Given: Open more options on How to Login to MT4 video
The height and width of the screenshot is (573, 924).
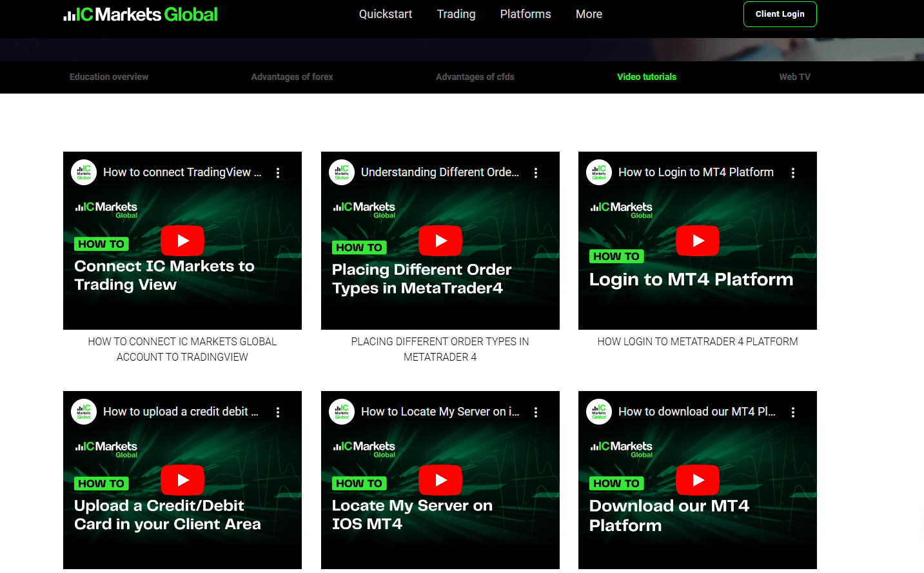Looking at the screenshot, I should (x=793, y=173).
